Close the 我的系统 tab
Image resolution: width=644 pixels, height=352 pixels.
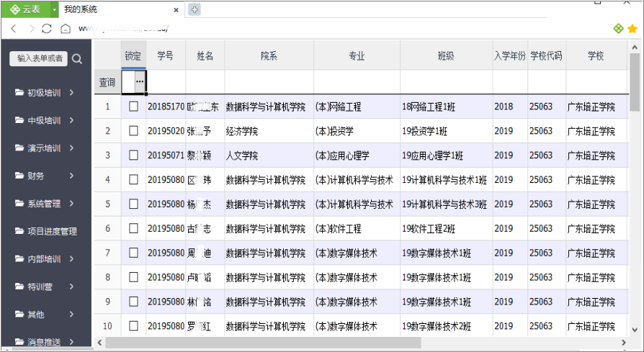(176, 10)
